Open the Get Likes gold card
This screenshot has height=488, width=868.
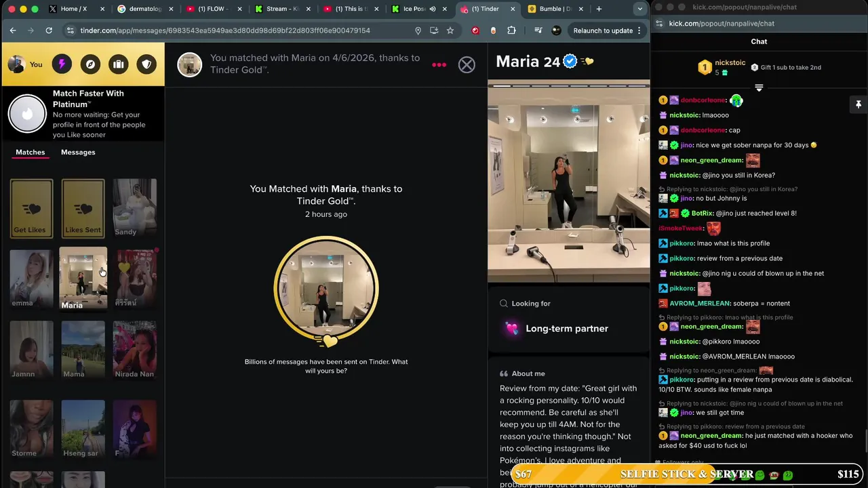click(x=31, y=208)
